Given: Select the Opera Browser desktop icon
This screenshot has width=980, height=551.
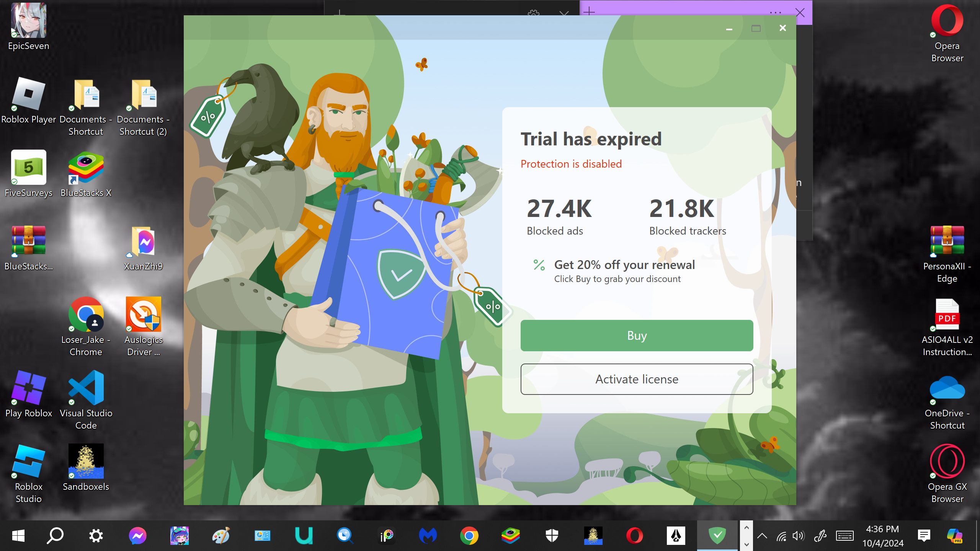Looking at the screenshot, I should (947, 33).
